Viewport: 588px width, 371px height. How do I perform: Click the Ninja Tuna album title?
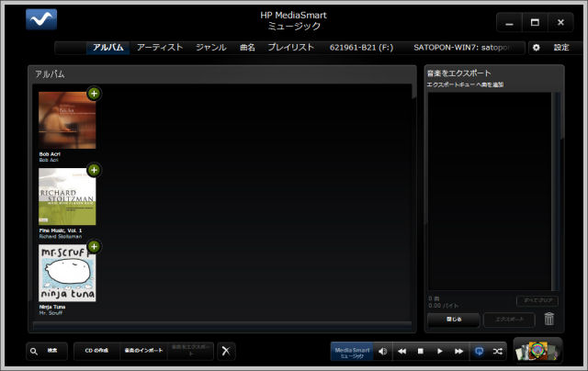[x=52, y=307]
